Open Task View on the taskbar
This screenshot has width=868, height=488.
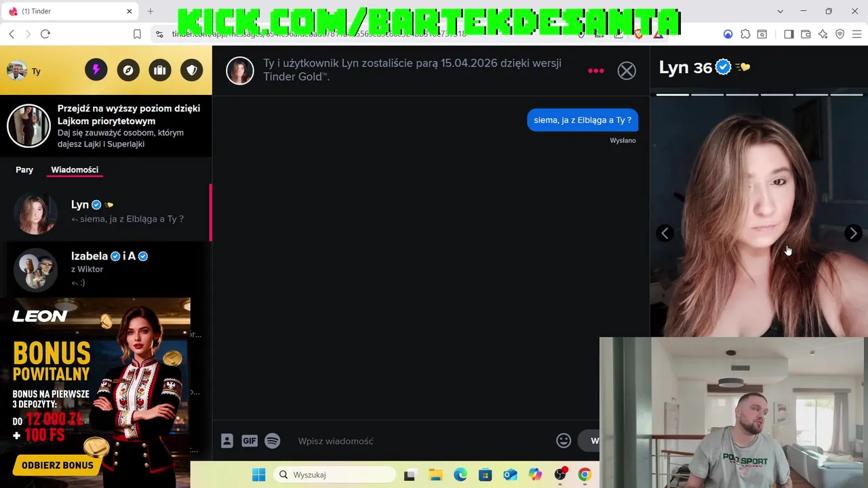pos(410,475)
